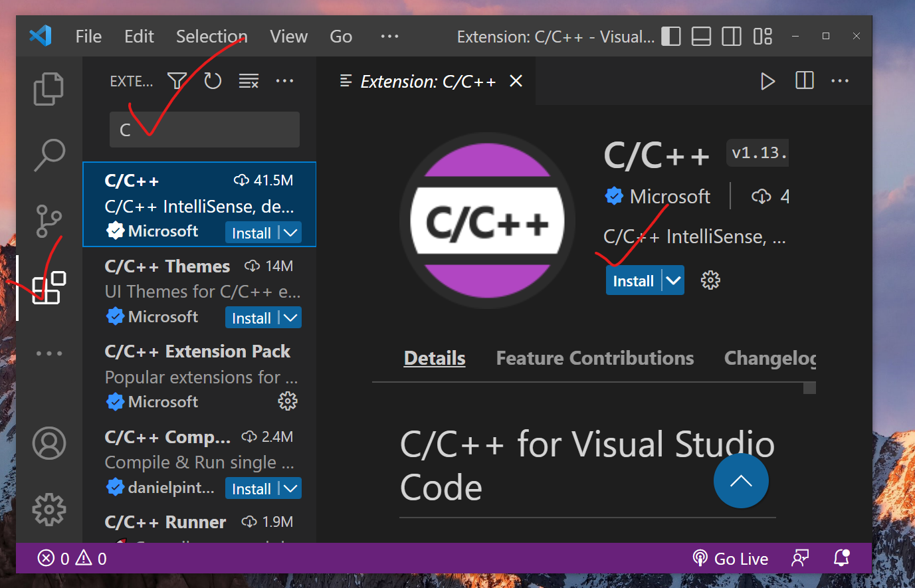Open additional activity bar views ellipsis
915x588 pixels.
49,353
